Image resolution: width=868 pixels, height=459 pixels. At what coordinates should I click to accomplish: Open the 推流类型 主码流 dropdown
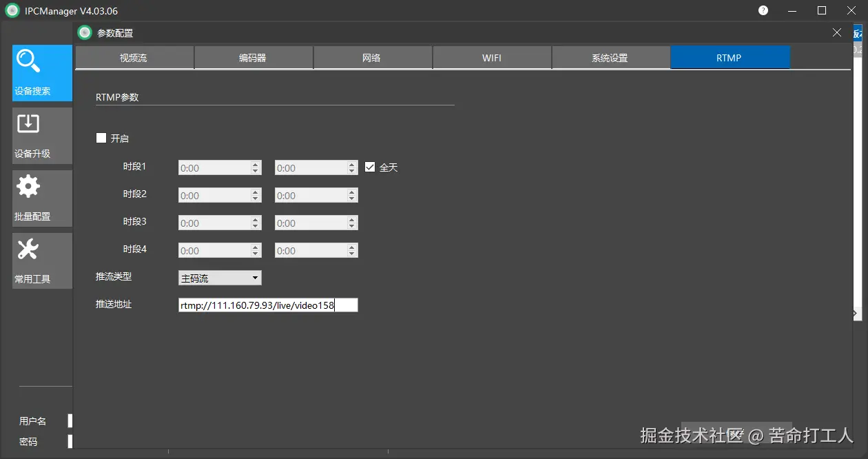[220, 278]
